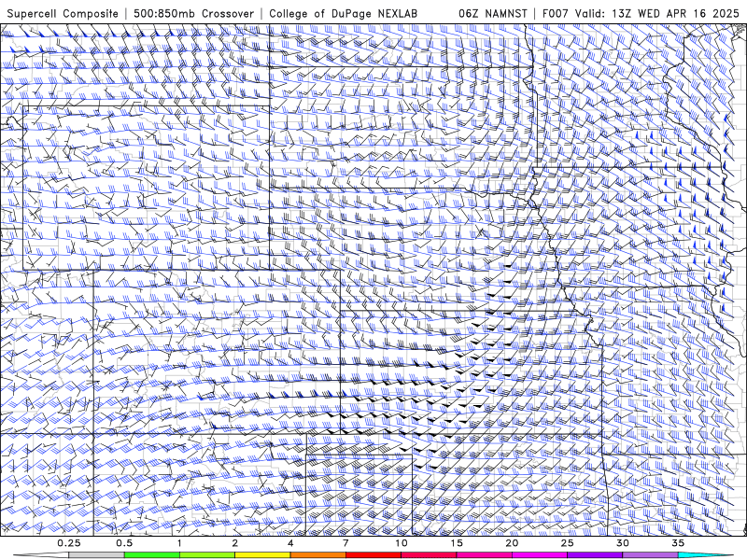Click the 'College of DuPage NEXLAB' text

343,13
